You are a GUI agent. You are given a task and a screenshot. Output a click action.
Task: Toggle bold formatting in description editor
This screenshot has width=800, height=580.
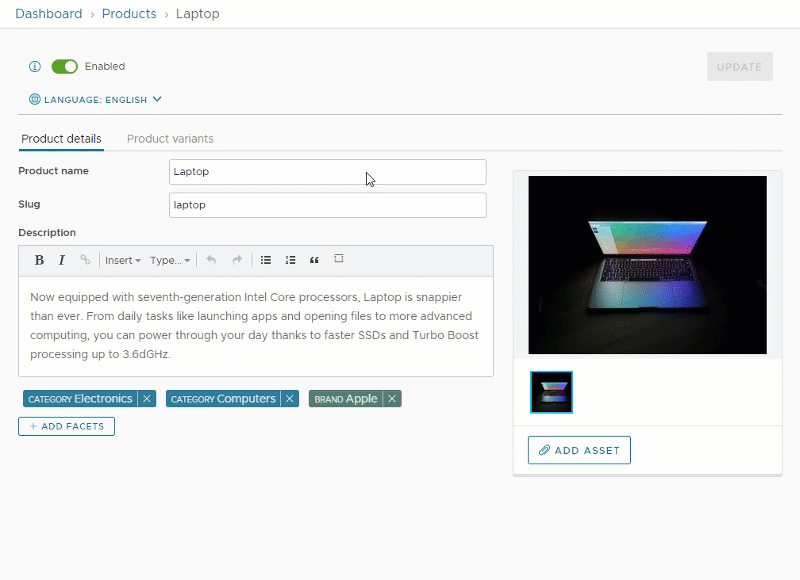coord(39,260)
